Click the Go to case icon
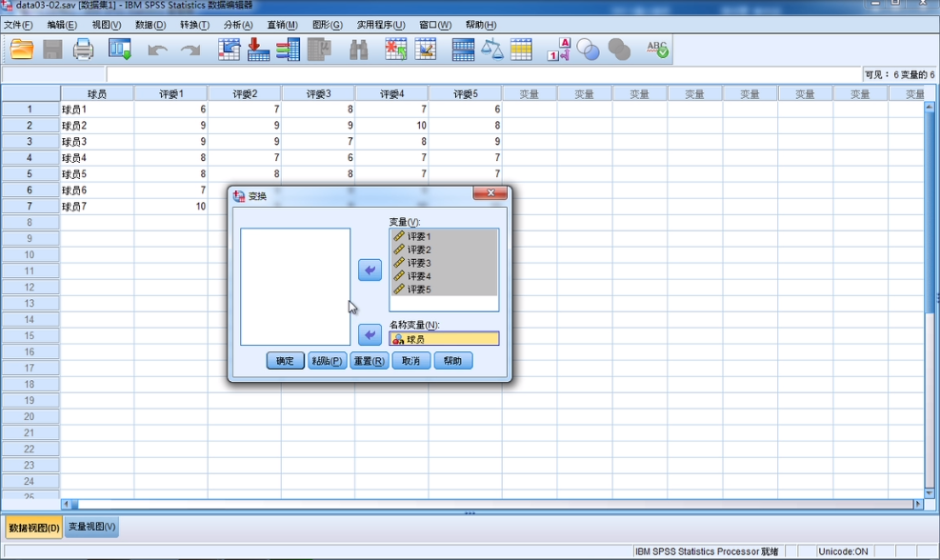Image resolution: width=940 pixels, height=560 pixels. click(x=229, y=50)
